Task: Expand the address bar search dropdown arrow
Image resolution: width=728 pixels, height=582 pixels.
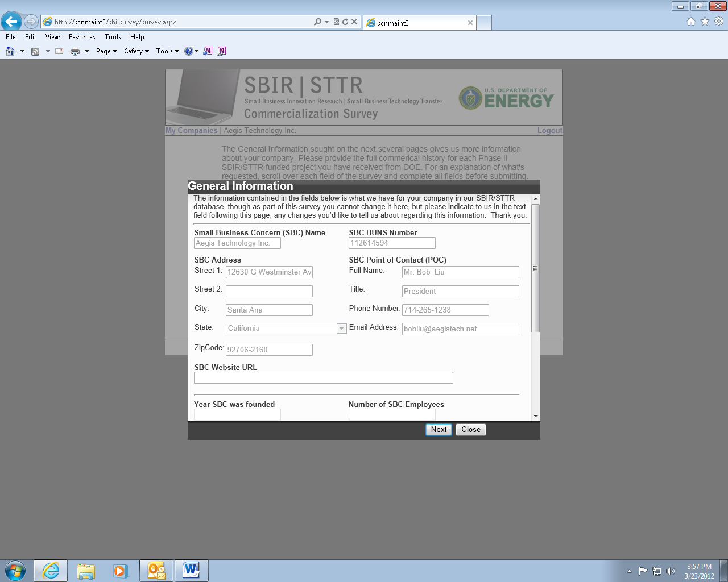Action: point(326,22)
